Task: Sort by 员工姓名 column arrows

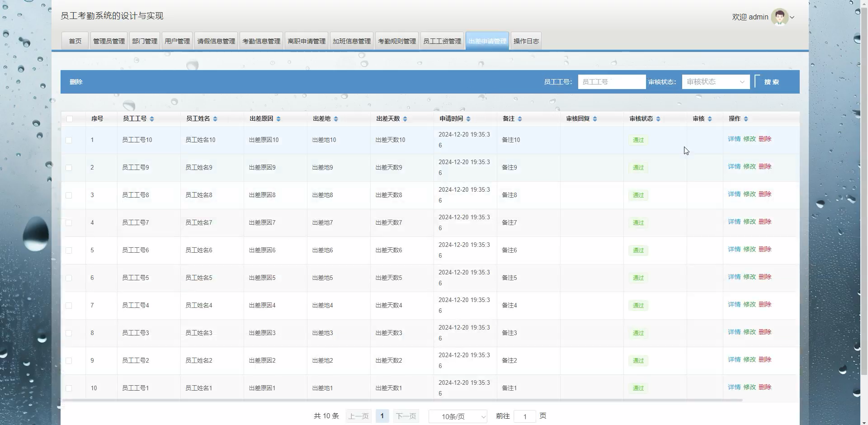Action: (x=215, y=119)
